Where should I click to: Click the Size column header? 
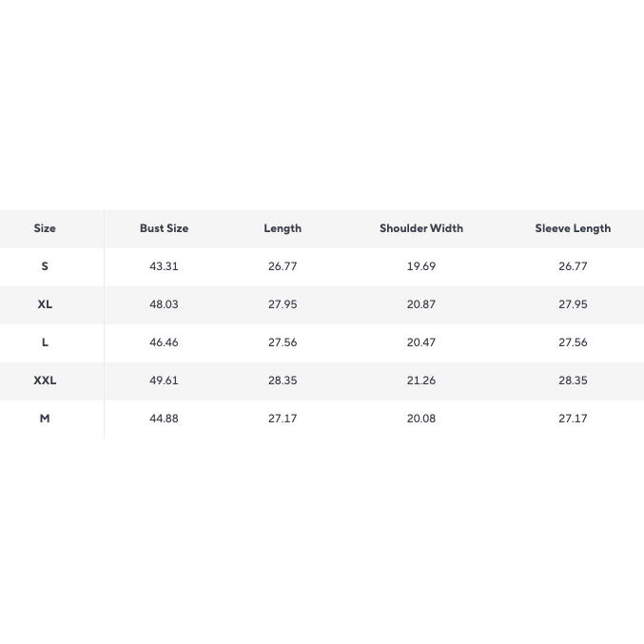pyautogui.click(x=45, y=228)
